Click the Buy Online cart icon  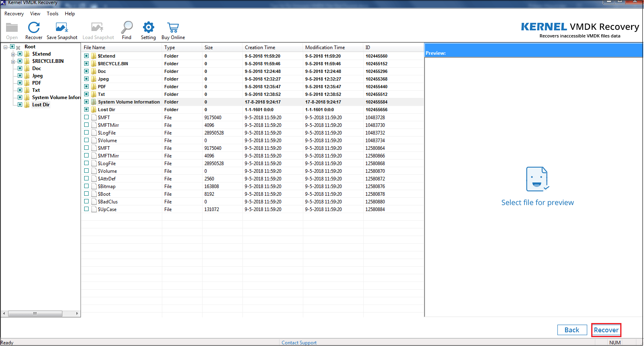coord(173,27)
